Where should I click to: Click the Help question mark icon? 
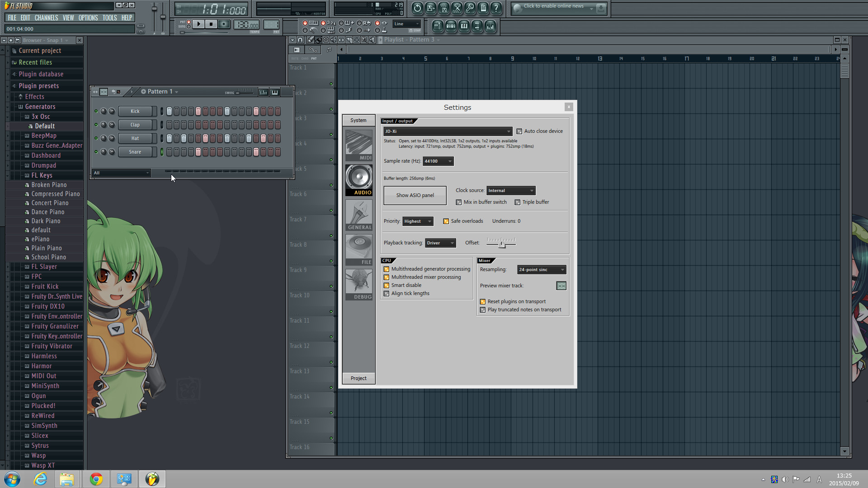[496, 8]
